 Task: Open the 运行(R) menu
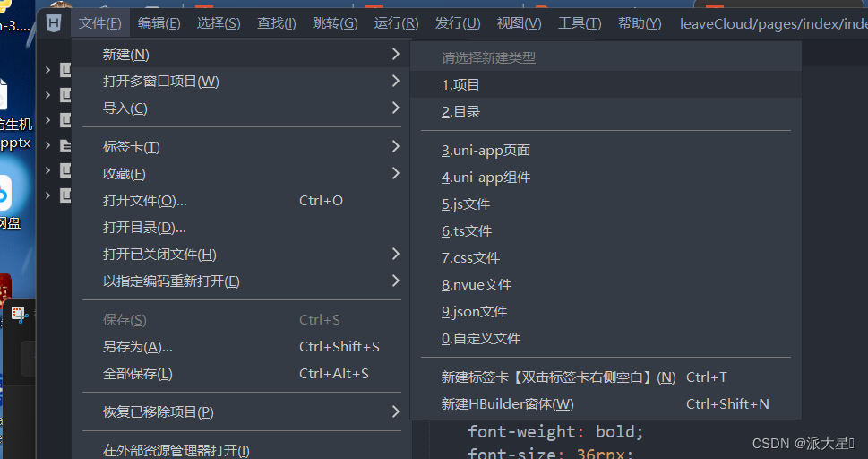click(396, 23)
